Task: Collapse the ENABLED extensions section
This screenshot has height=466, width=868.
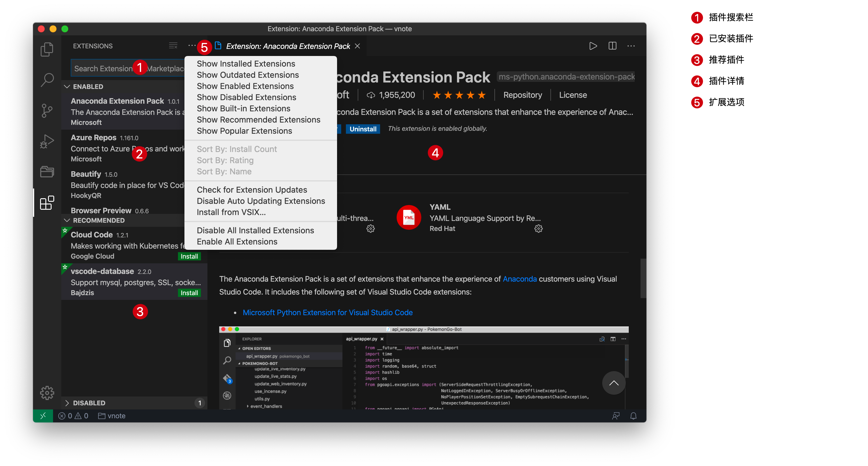Action: pyautogui.click(x=67, y=87)
